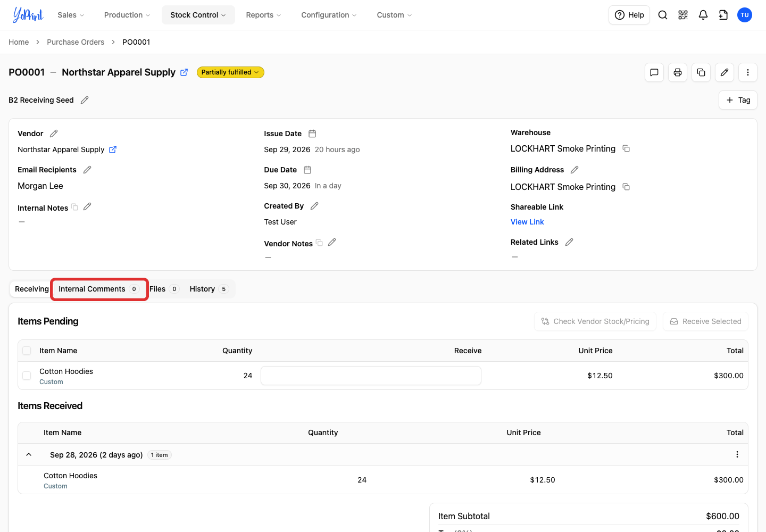This screenshot has height=532, width=766.
Task: Click the Help button
Action: [629, 15]
